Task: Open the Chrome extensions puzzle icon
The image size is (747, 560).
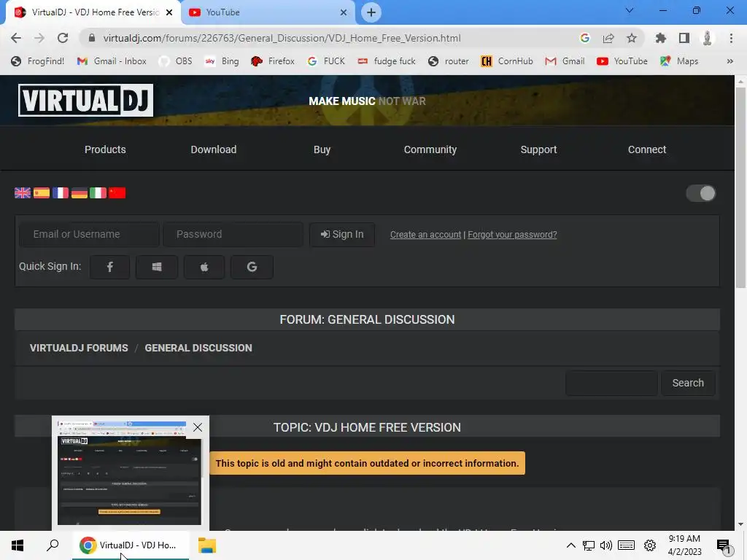Action: click(x=660, y=38)
